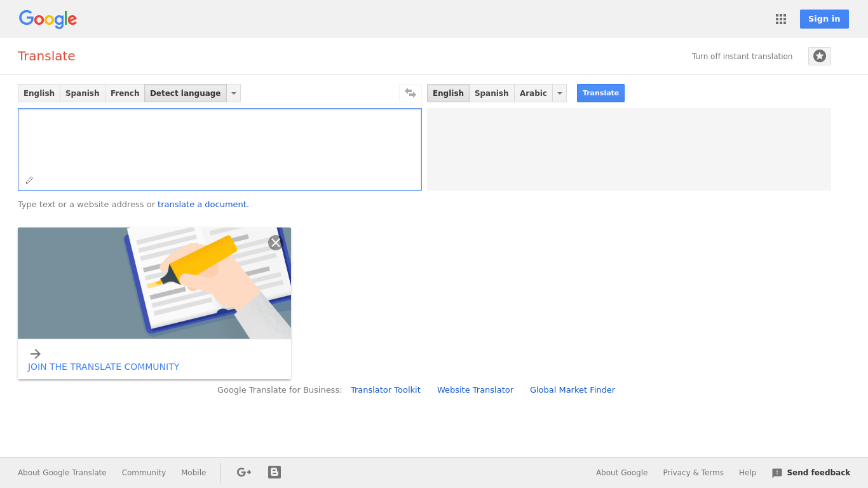Viewport: 868px width, 488px height.
Task: Open the Google apps grid icon
Action: click(x=781, y=19)
